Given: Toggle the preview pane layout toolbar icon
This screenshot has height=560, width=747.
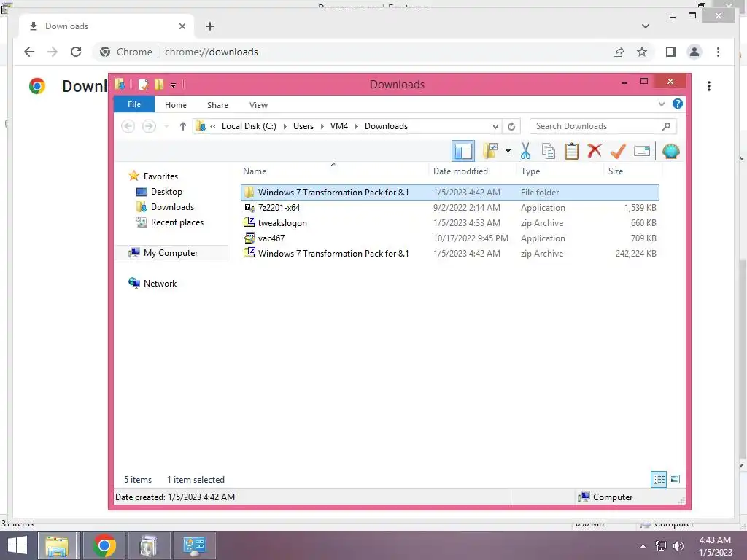Looking at the screenshot, I should pyautogui.click(x=462, y=152).
